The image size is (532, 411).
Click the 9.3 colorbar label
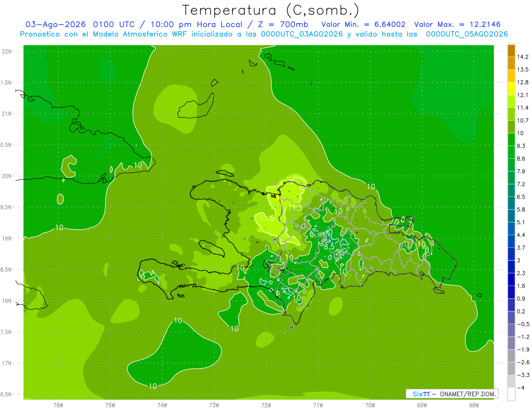(521, 146)
